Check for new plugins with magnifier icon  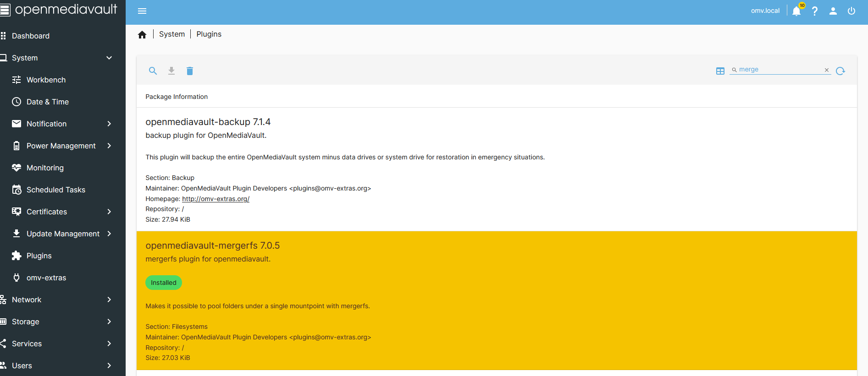click(153, 71)
